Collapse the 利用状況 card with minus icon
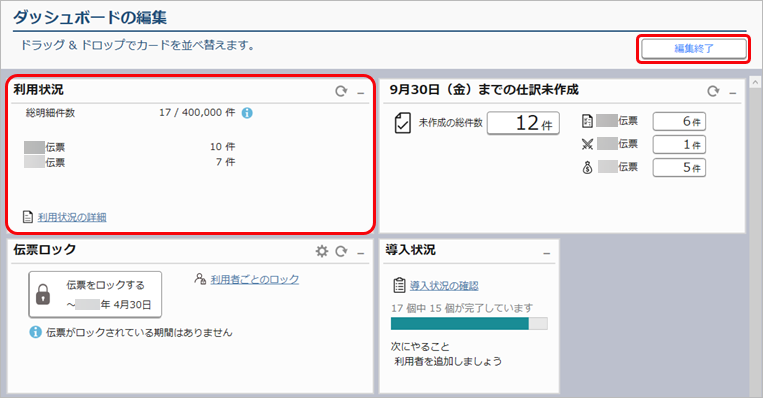The width and height of the screenshot is (763, 398). point(361,92)
